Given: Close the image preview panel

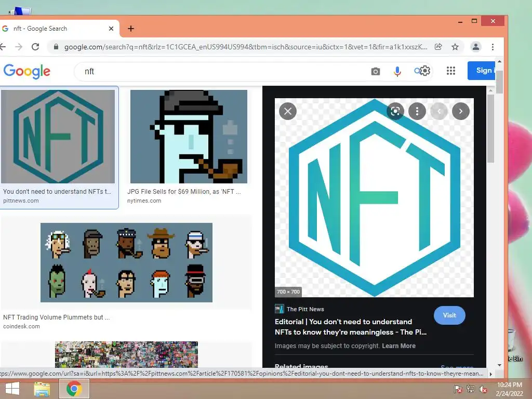Looking at the screenshot, I should coord(288,111).
